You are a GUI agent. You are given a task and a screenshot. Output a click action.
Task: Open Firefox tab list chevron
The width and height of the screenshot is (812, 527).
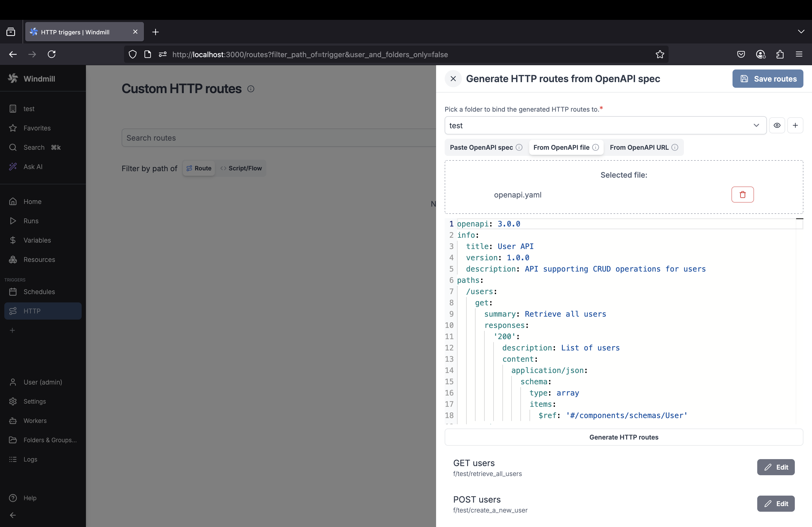tap(801, 32)
